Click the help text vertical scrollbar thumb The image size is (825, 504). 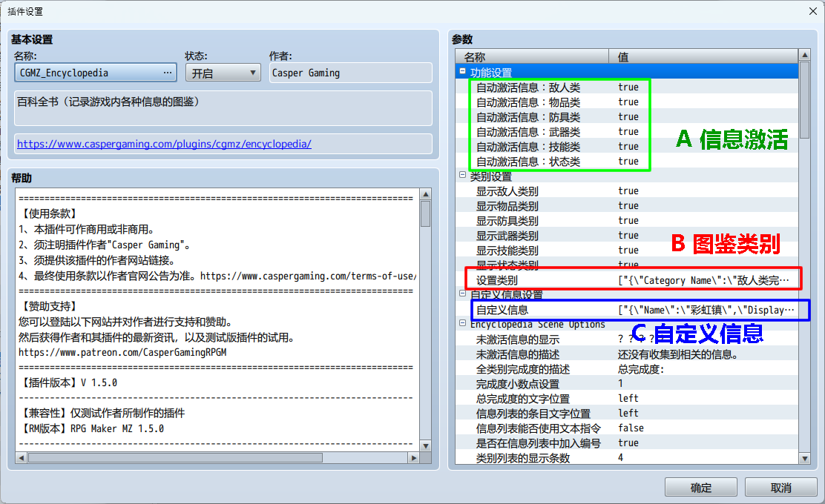(426, 214)
